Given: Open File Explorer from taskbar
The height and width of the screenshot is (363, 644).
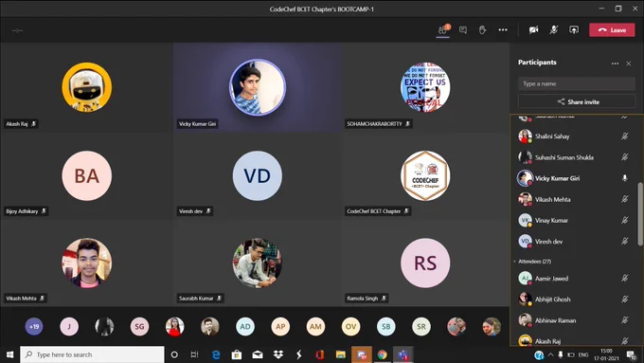Looking at the screenshot, I should pos(341,354).
